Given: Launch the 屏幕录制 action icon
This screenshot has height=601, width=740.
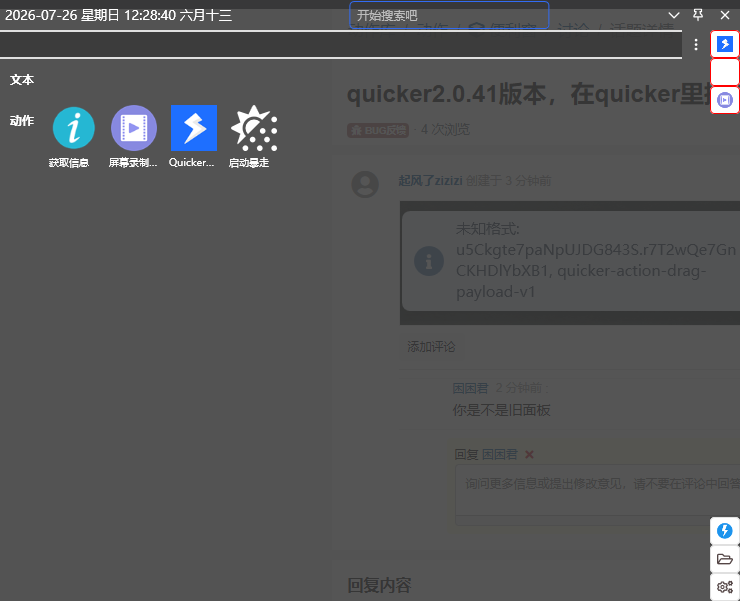Looking at the screenshot, I should tap(134, 128).
